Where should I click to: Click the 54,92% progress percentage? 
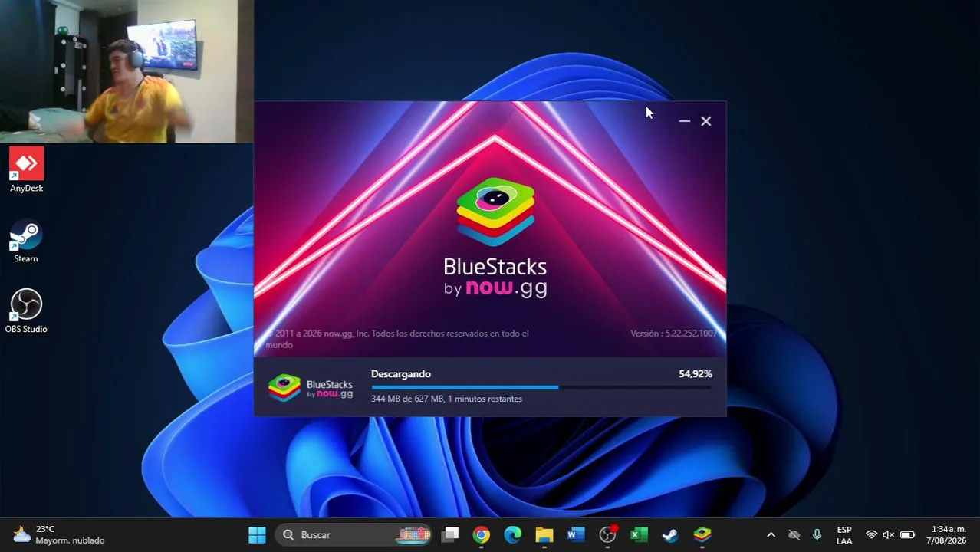pyautogui.click(x=696, y=374)
